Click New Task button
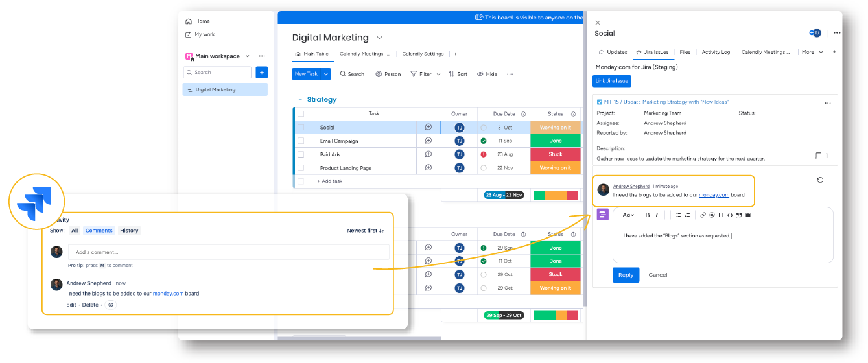Image resolution: width=868 pixels, height=363 pixels. [307, 74]
